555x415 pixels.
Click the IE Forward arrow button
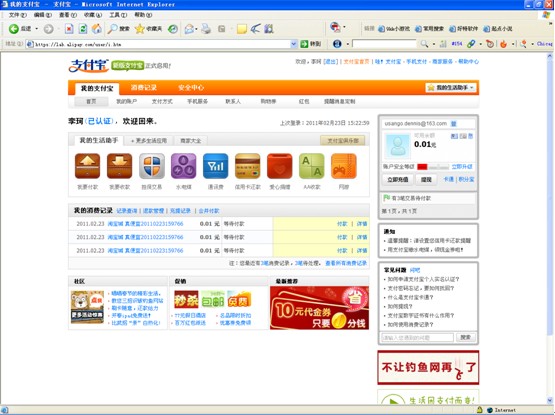pyautogui.click(x=48, y=29)
